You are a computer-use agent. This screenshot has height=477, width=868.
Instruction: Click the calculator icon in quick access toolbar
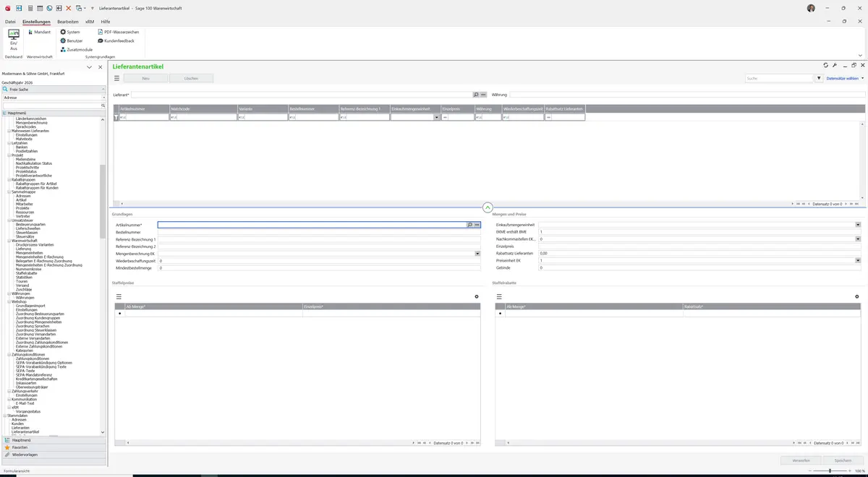[30, 8]
